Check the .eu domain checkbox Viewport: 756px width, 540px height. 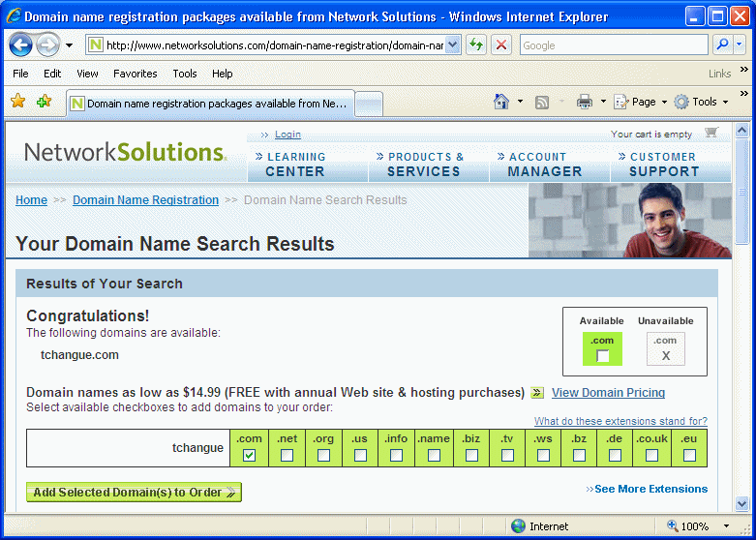coord(689,455)
